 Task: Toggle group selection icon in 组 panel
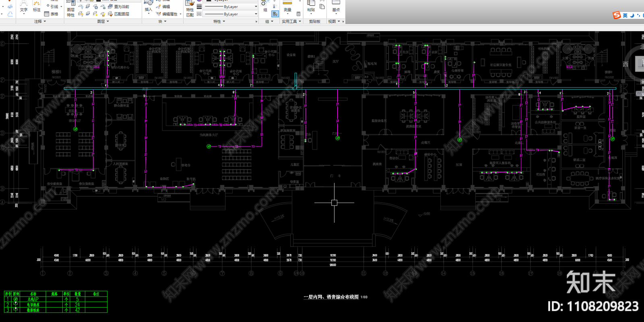click(275, 14)
